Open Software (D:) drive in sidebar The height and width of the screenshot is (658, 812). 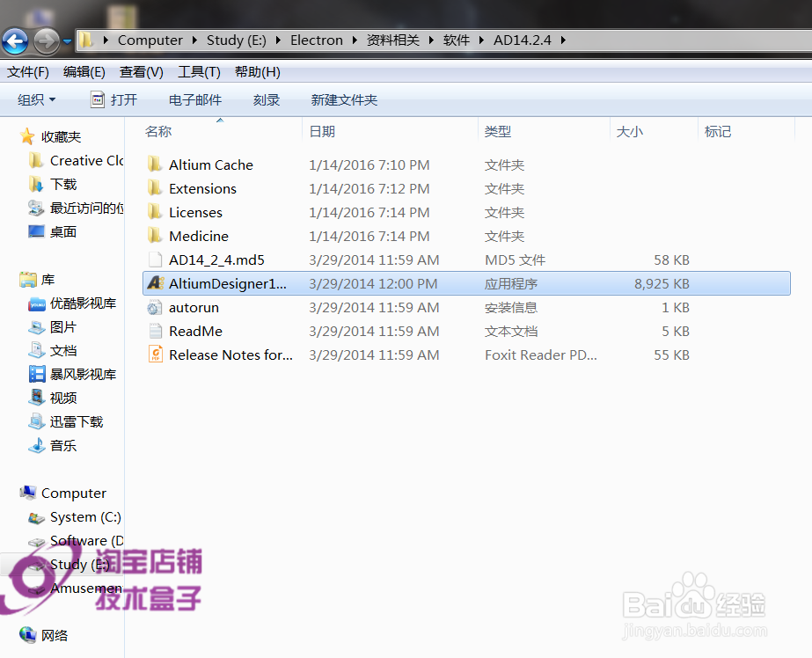tap(77, 541)
